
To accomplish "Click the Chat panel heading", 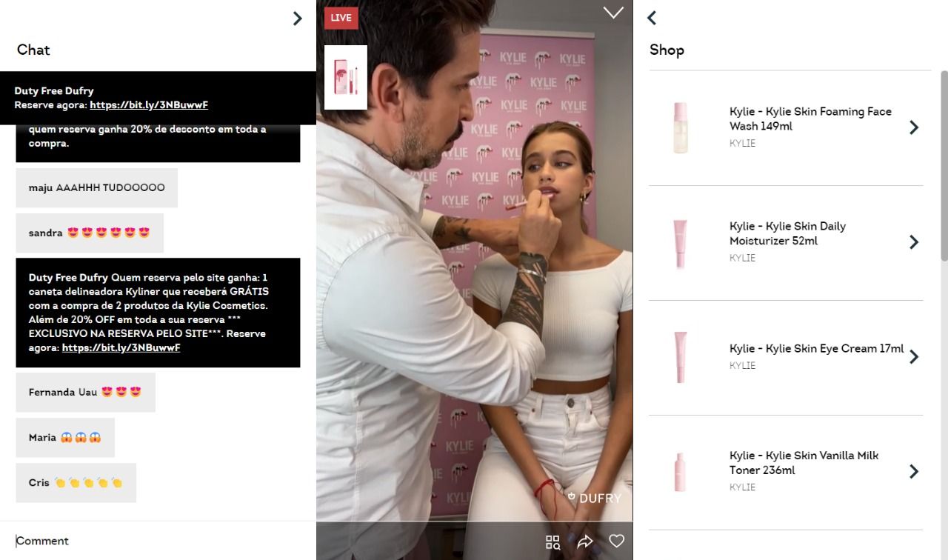I will click(33, 50).
